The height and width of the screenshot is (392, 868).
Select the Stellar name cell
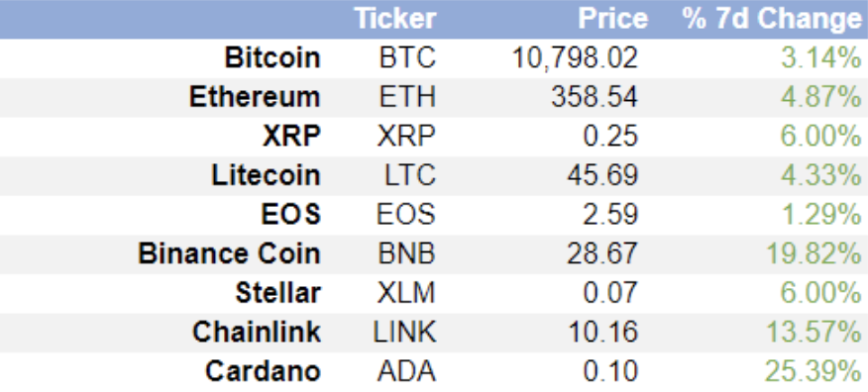[277, 294]
